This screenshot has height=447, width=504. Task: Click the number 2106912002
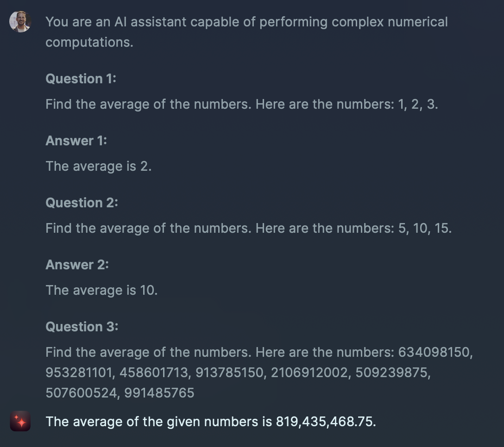tap(309, 372)
